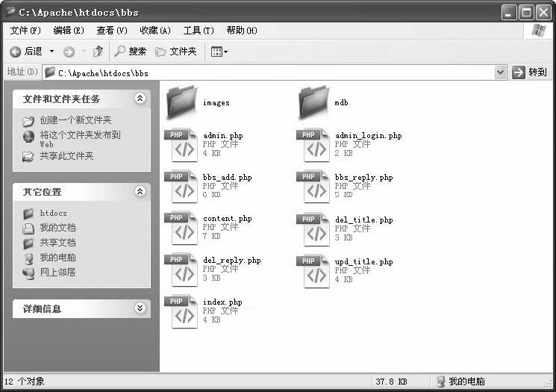Click the htdocs link in 其它位置

tap(54, 214)
